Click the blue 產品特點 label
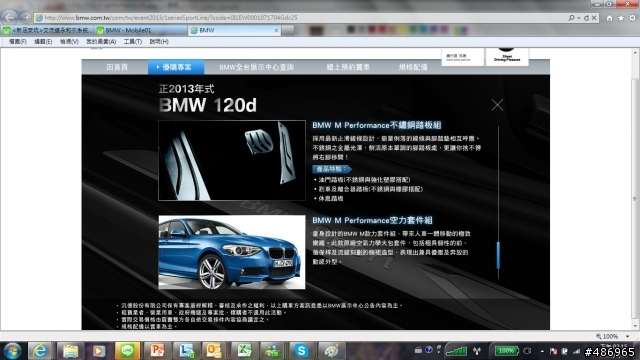Image resolution: width=640 pixels, height=360 pixels. pyautogui.click(x=331, y=169)
